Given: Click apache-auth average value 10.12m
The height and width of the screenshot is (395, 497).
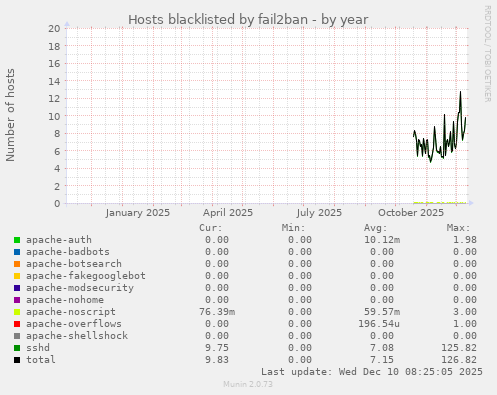Looking at the screenshot, I should [382, 240].
